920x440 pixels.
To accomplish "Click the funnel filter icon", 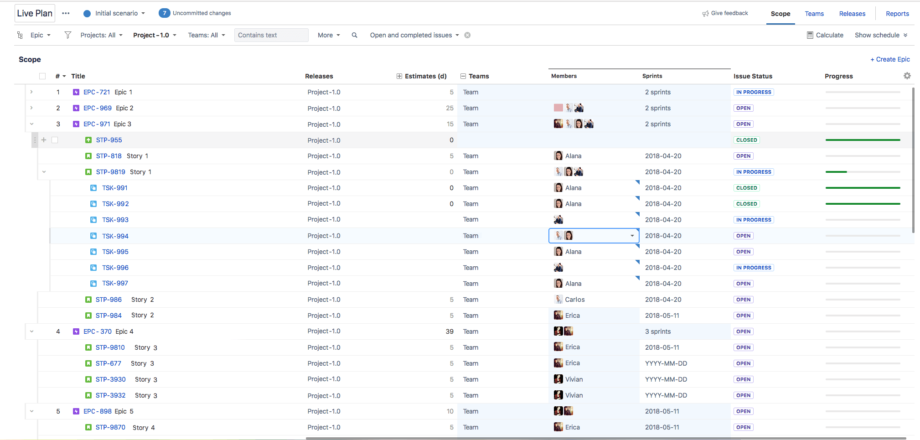I will pyautogui.click(x=67, y=35).
